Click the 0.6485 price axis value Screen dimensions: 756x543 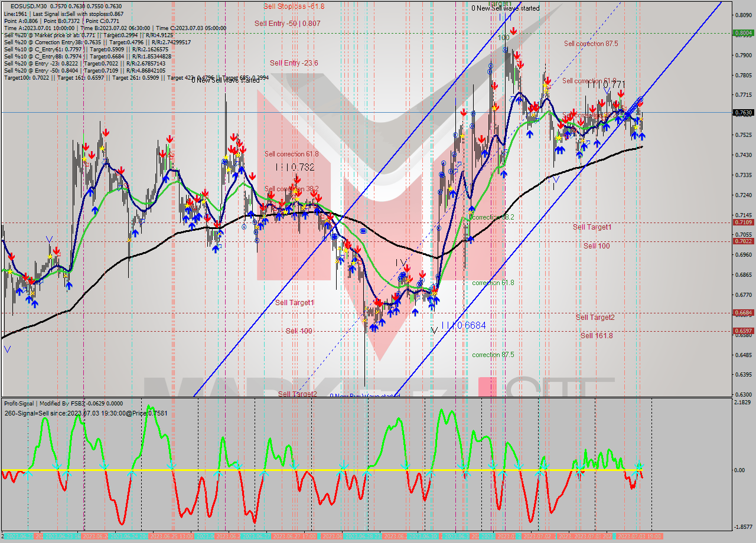click(744, 354)
